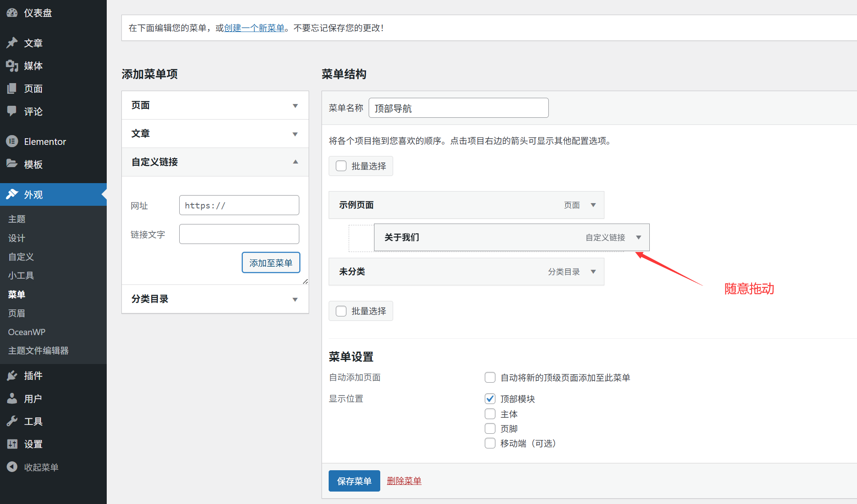Enable 自动将新的顶级页面添加至此菜单 checkbox
This screenshot has width=857, height=504.
point(490,377)
